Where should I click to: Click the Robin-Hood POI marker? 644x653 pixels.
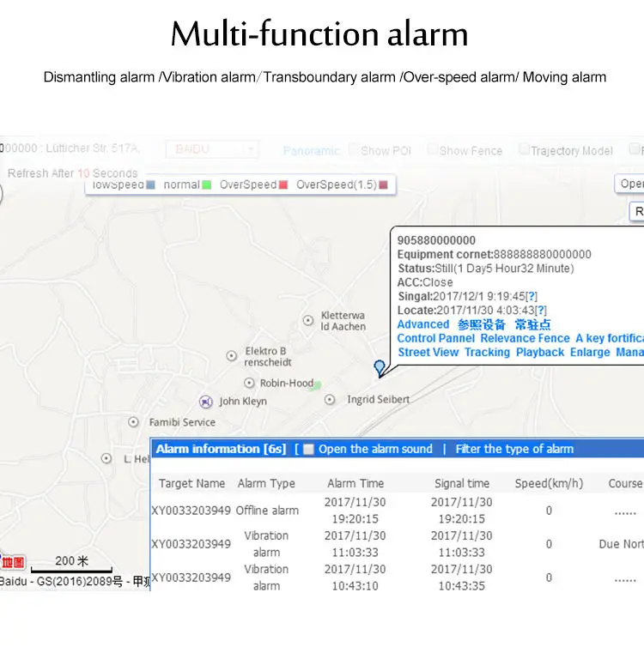[x=249, y=383]
